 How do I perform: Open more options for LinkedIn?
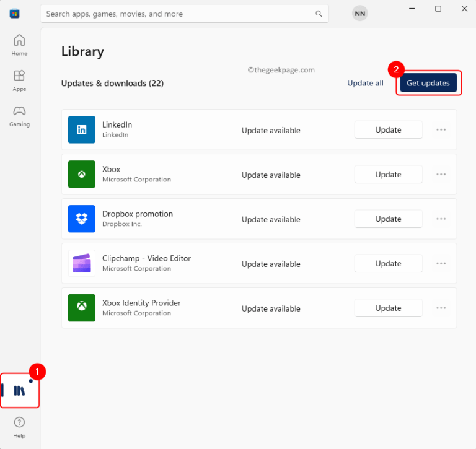point(441,129)
